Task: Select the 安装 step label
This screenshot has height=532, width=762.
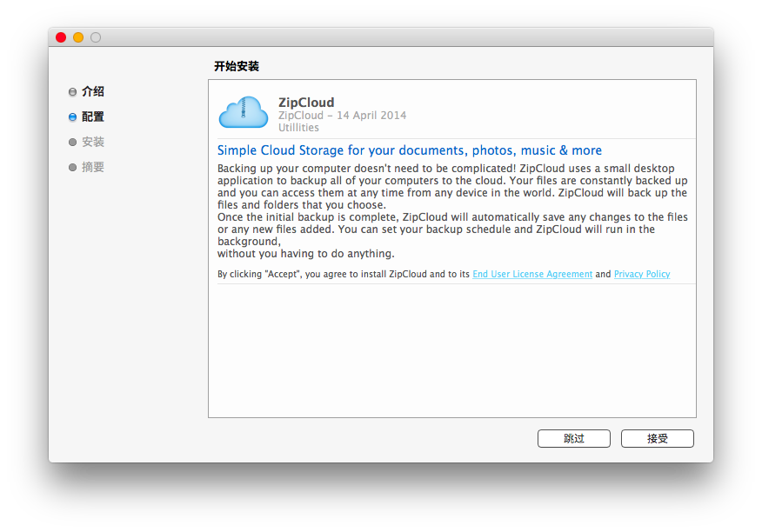Action: click(x=93, y=143)
